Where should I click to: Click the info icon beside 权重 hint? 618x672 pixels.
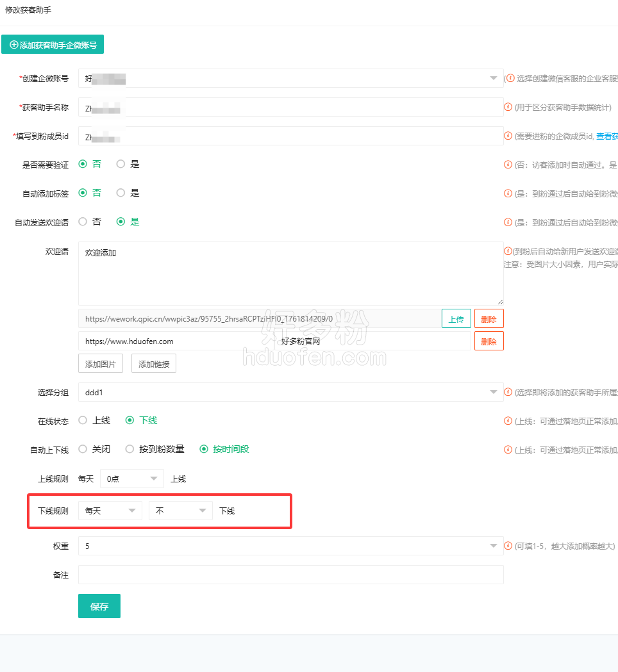[x=509, y=546]
